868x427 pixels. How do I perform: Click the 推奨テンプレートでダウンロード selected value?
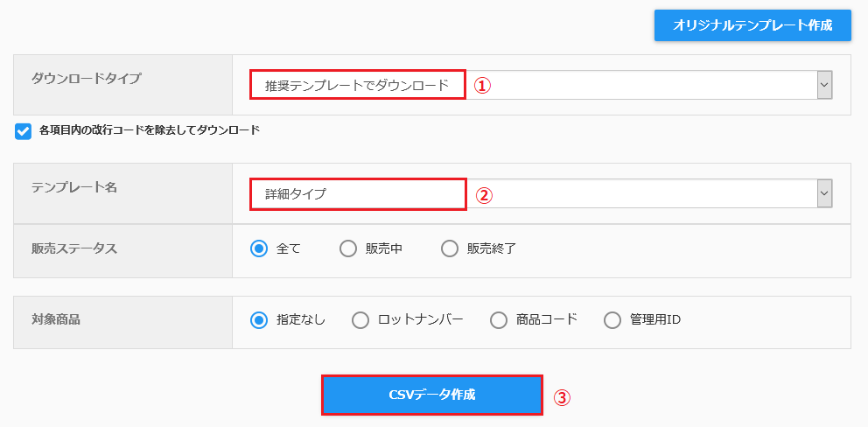click(x=356, y=85)
